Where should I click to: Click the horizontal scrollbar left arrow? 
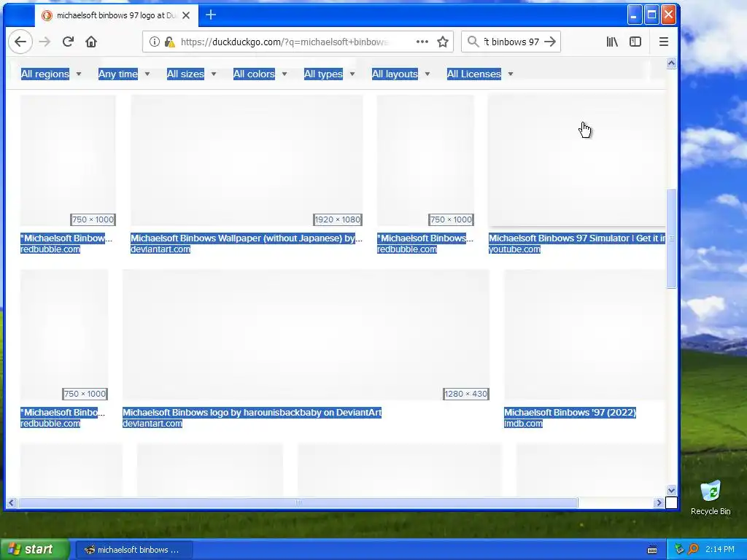click(12, 502)
